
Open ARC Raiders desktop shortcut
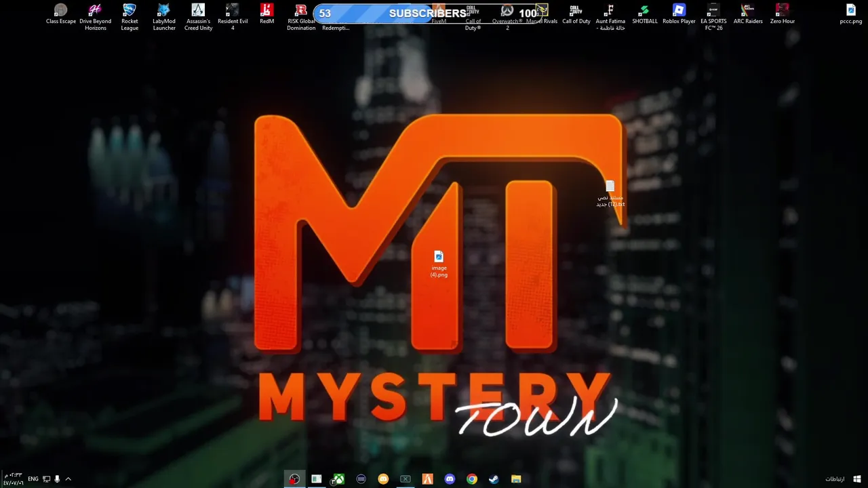click(748, 14)
